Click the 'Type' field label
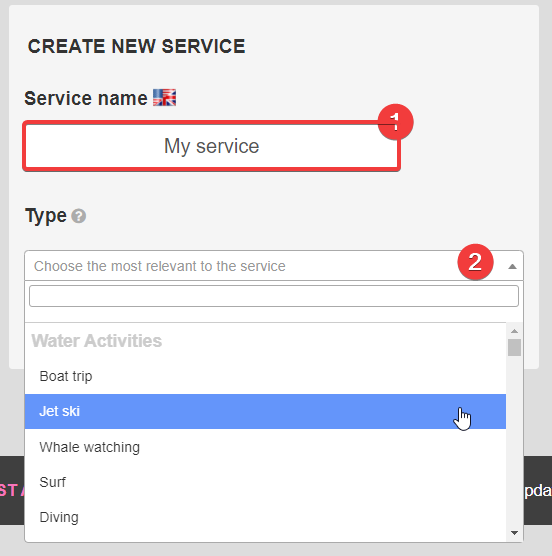The height and width of the screenshot is (556, 552). [x=46, y=215]
